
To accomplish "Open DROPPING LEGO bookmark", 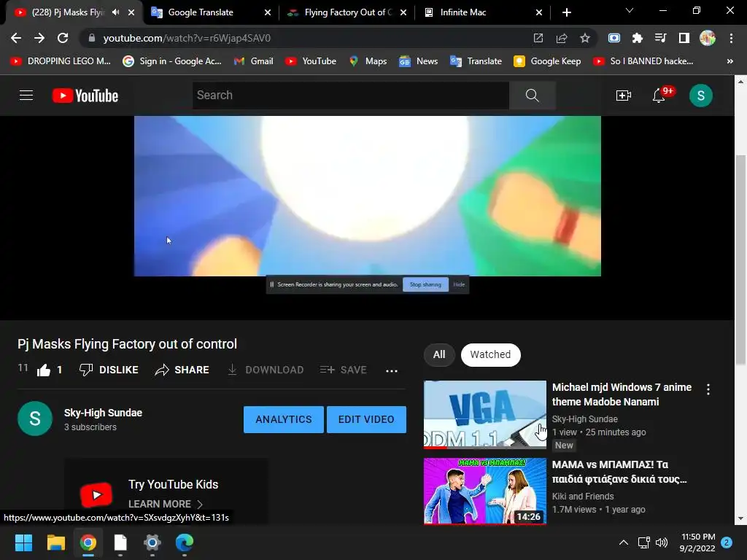I will 61,61.
